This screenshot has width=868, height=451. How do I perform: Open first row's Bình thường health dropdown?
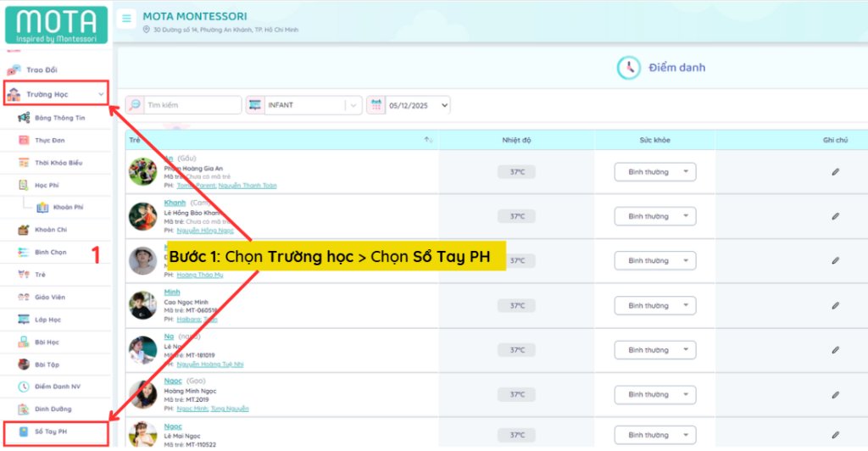pos(654,172)
